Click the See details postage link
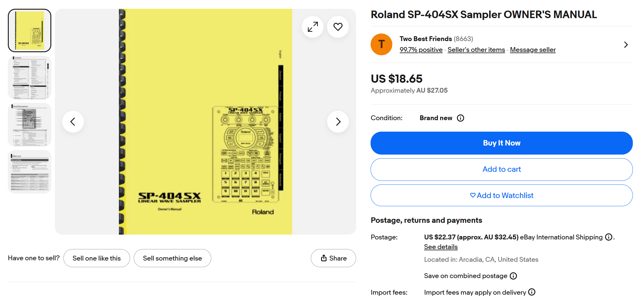This screenshot has height=301, width=644. [441, 247]
